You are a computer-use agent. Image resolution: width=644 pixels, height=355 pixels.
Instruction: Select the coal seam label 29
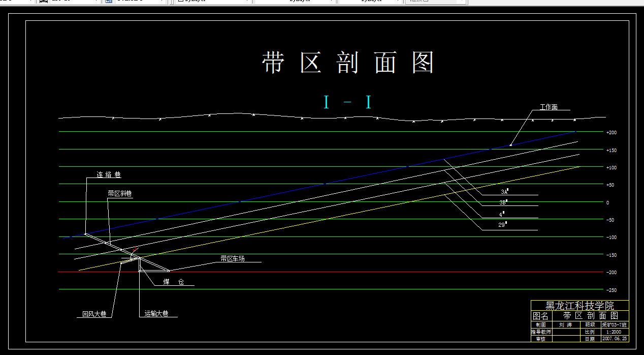502,224
